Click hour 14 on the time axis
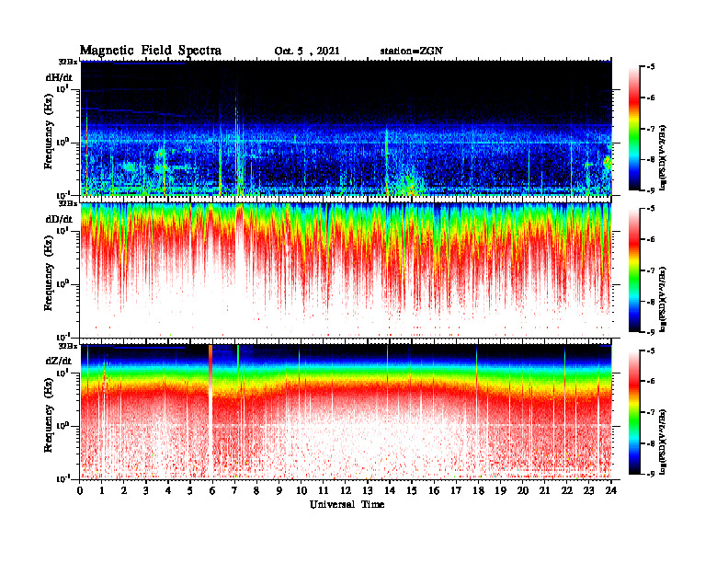Image resolution: width=728 pixels, height=563 pixels. pyautogui.click(x=390, y=491)
